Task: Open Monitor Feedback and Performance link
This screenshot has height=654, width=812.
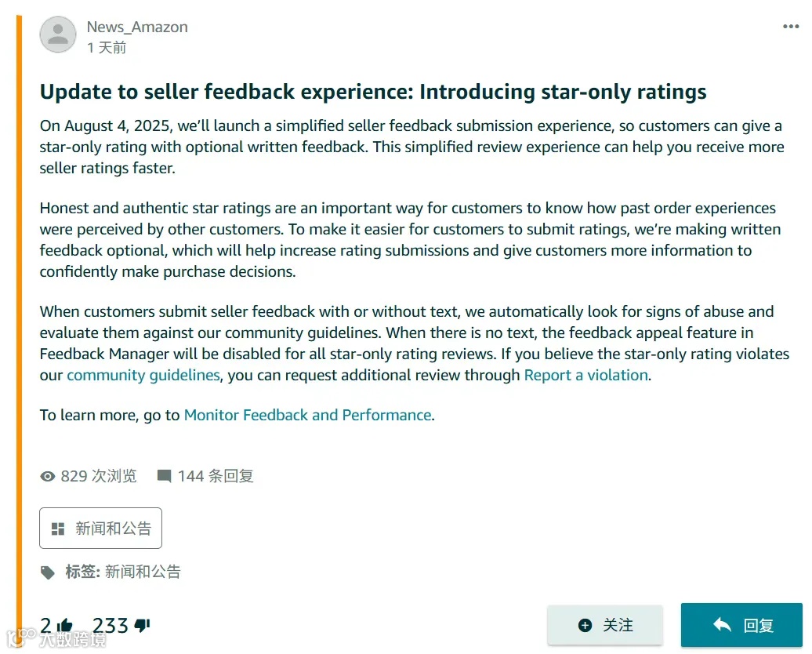Action: (x=307, y=415)
